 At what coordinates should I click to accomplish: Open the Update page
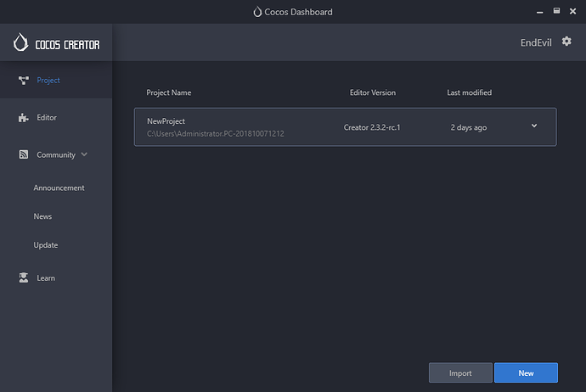tap(46, 245)
